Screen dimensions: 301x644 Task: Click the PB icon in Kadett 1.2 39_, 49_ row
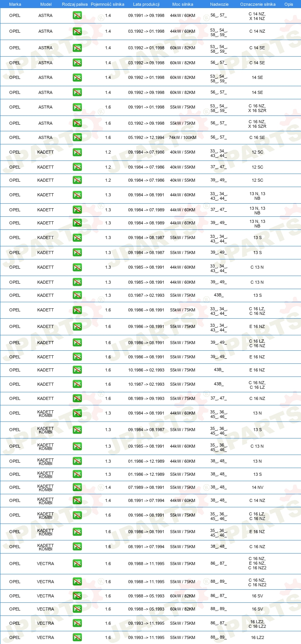[x=77, y=181]
